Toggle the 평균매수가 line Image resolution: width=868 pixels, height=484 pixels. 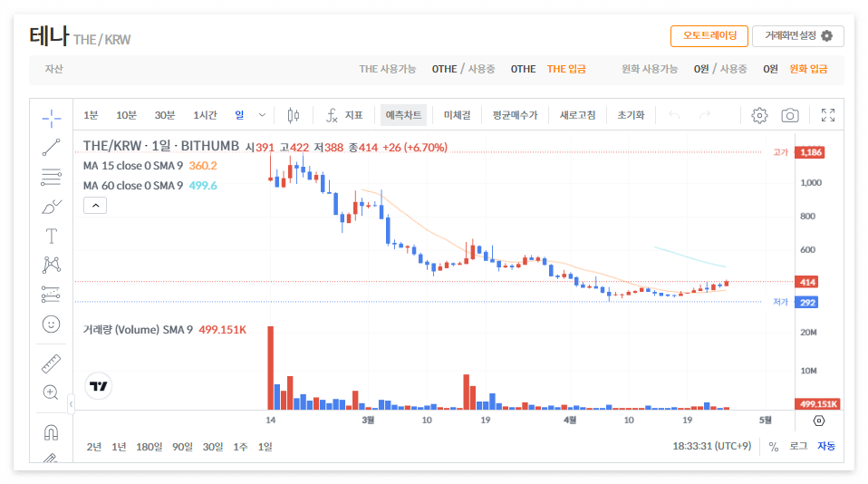coord(515,115)
